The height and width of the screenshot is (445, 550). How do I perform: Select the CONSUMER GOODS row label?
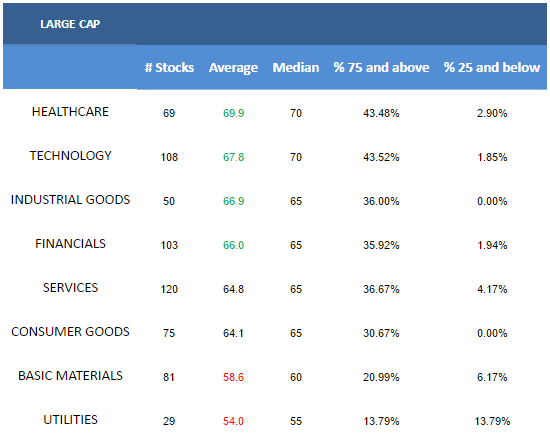click(x=70, y=332)
